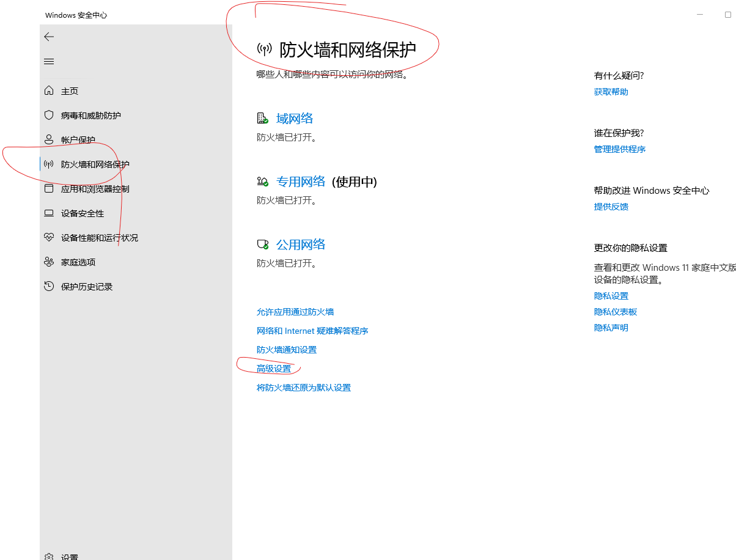Open 防火墙通知设置 link
This screenshot has width=736, height=560.
click(x=287, y=350)
